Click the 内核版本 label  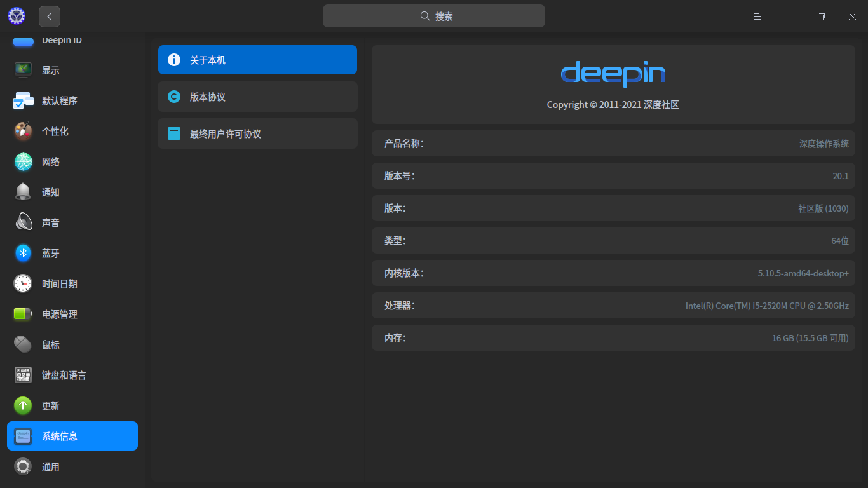point(403,273)
